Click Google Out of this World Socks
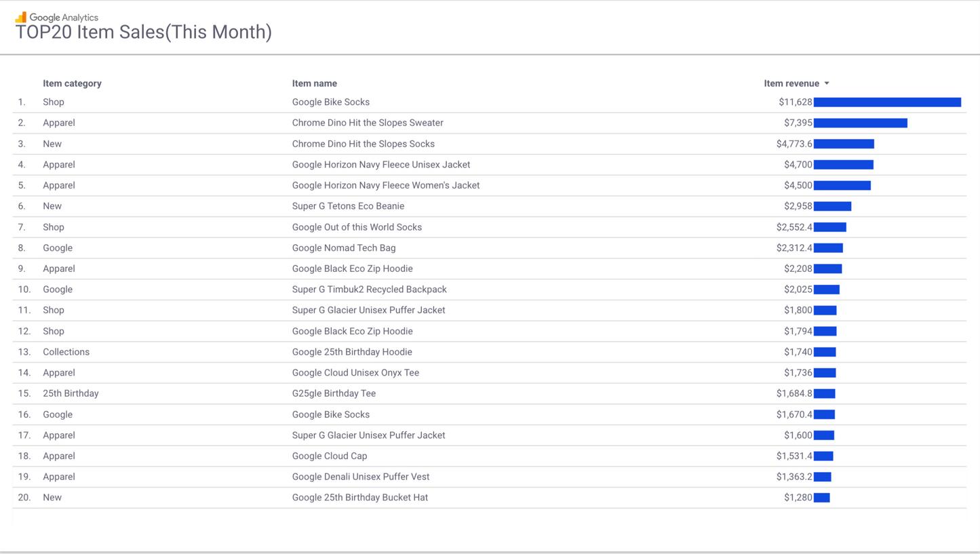The height and width of the screenshot is (554, 980). (x=357, y=227)
